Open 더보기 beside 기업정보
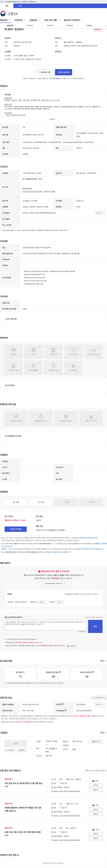The image size is (107, 868). 103,733
